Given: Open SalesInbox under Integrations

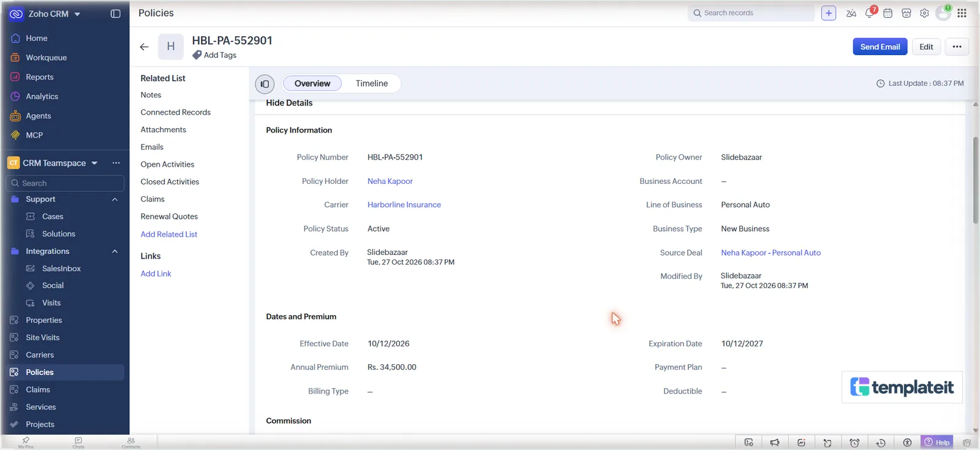Looking at the screenshot, I should [x=61, y=269].
